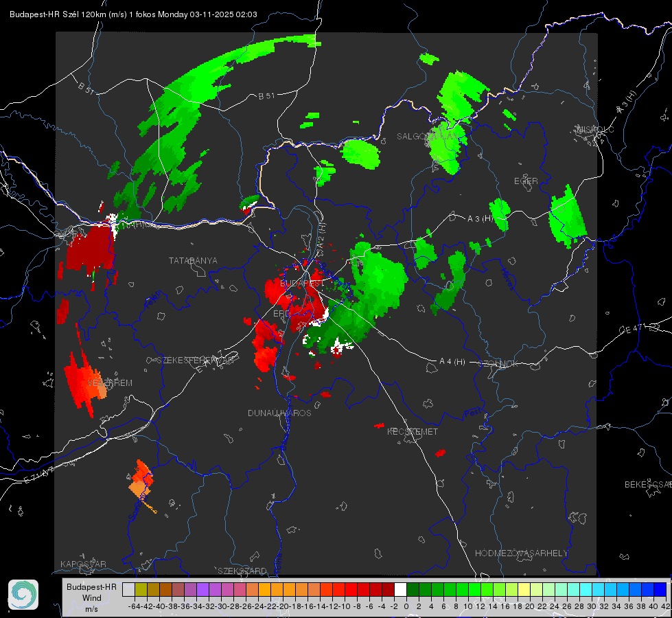Click the -64 value on the legend scale
The height and width of the screenshot is (618, 672).
pyautogui.click(x=134, y=606)
